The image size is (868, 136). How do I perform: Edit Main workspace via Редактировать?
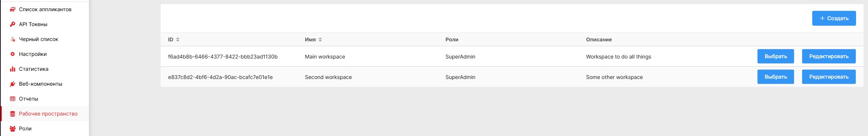pos(829,56)
